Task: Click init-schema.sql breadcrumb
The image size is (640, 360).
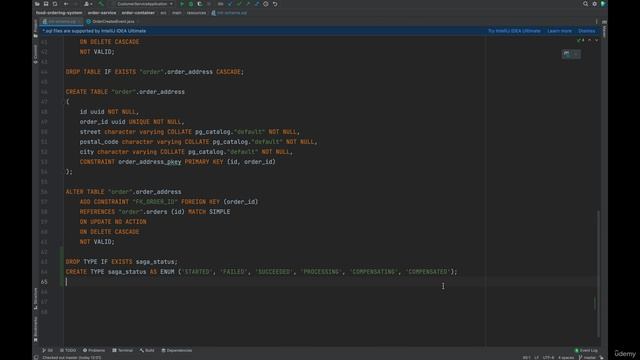Action: [x=229, y=13]
